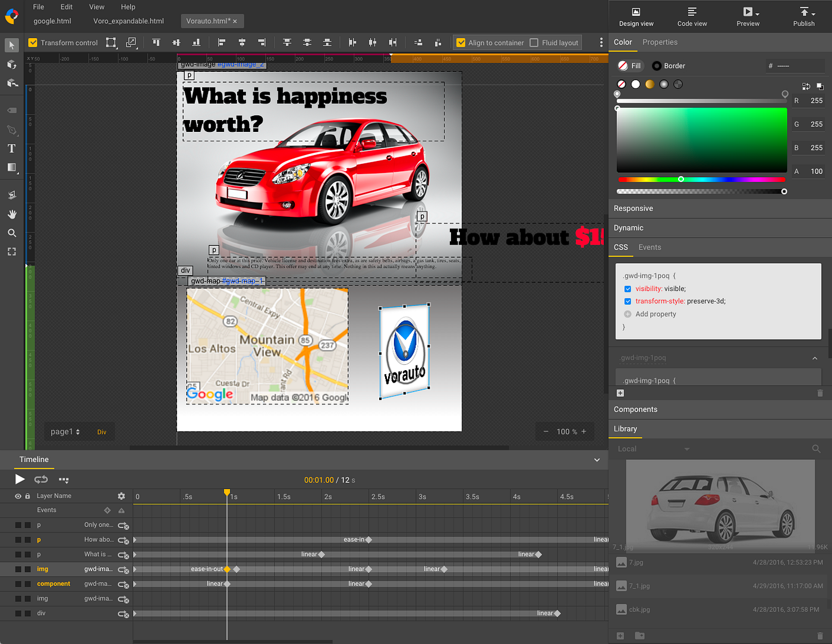This screenshot has width=832, height=644.
Task: Click Add property in CSS panel
Action: click(x=655, y=314)
